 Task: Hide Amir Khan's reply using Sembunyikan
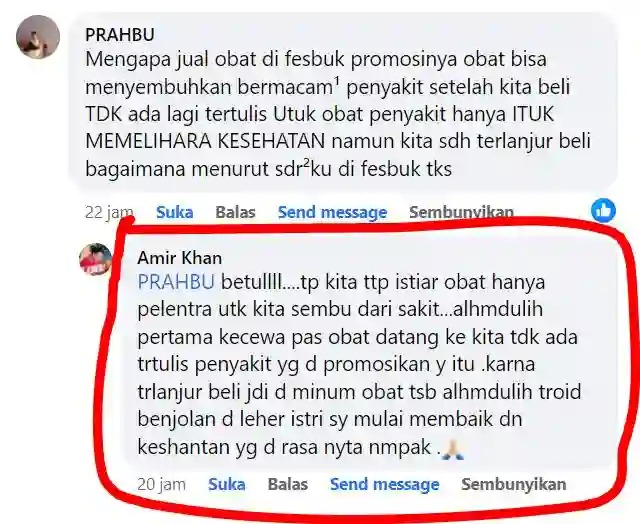coord(513,484)
